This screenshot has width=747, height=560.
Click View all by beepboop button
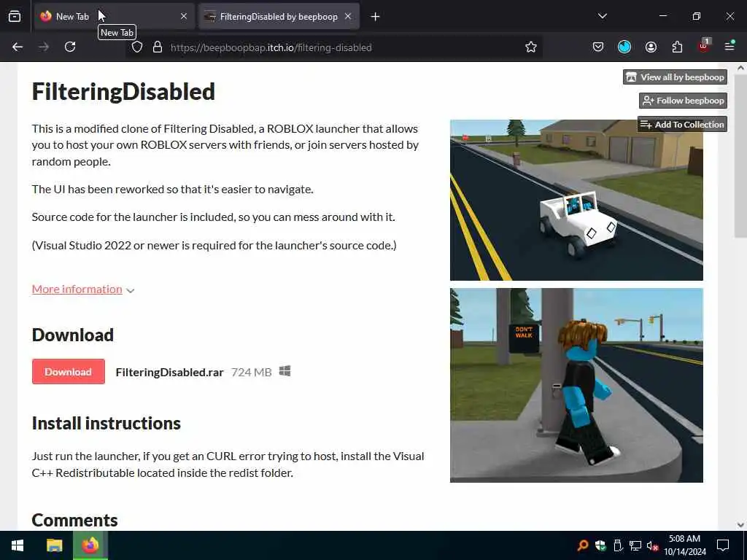coord(675,77)
